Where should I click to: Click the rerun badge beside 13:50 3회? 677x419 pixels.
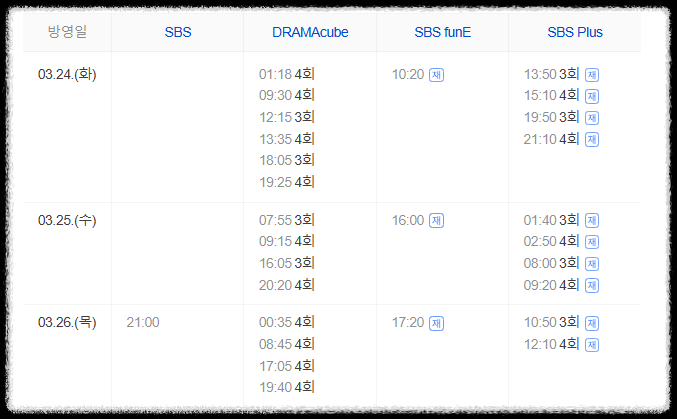[592, 75]
